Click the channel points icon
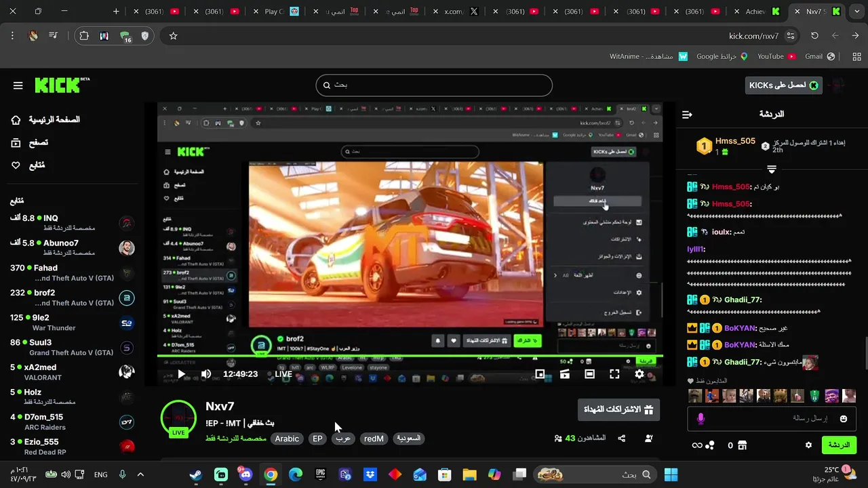Screen dimensions: 868x488 pos(709,445)
